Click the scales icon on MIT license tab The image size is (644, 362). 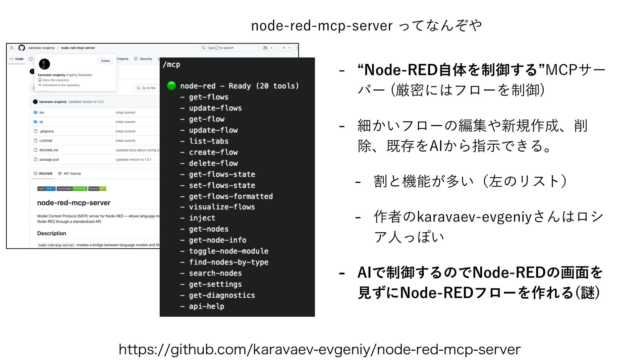(60, 174)
